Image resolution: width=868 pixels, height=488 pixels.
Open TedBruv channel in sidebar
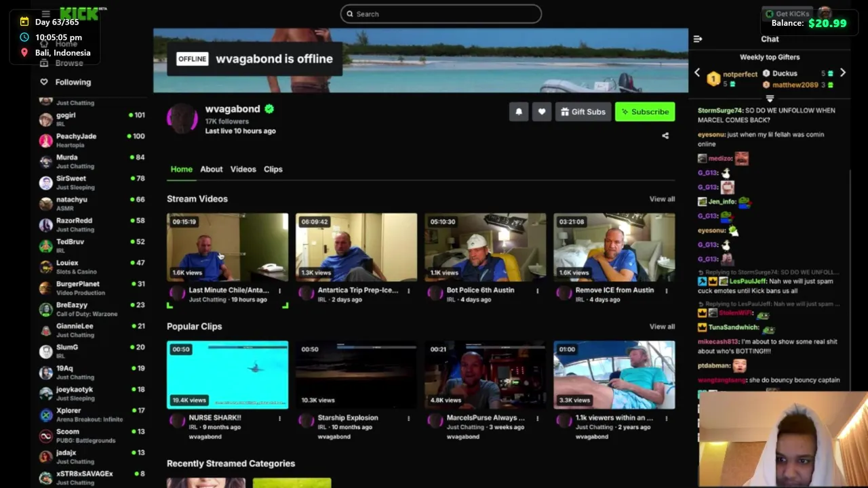tap(92, 245)
